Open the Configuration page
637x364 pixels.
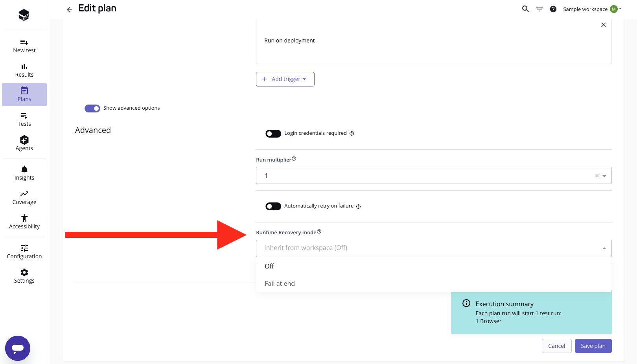(24, 251)
